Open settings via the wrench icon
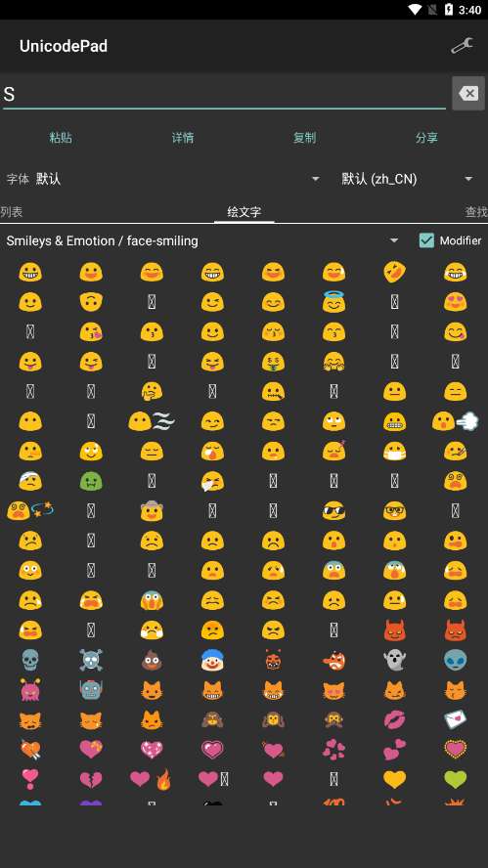This screenshot has height=868, width=488. (462, 46)
